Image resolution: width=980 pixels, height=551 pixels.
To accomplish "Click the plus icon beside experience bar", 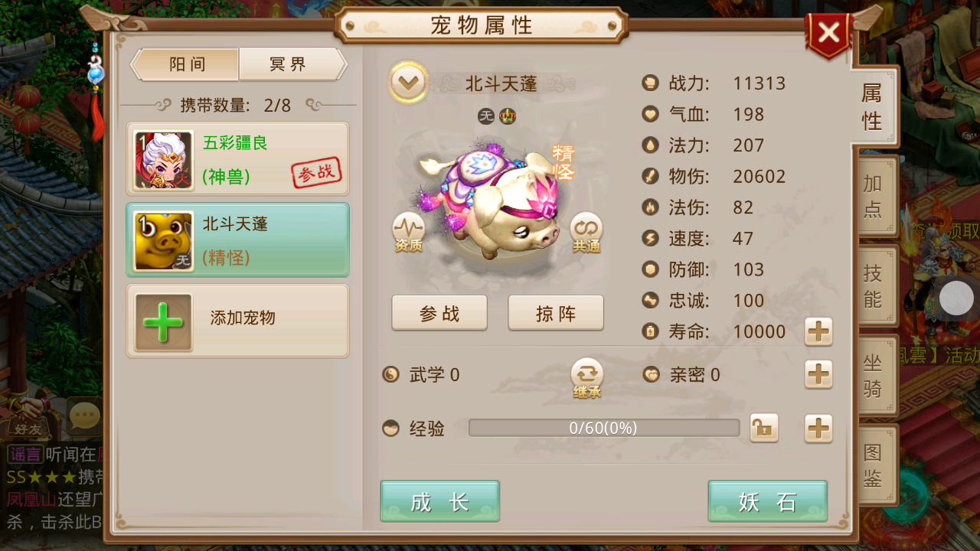I will coord(818,429).
